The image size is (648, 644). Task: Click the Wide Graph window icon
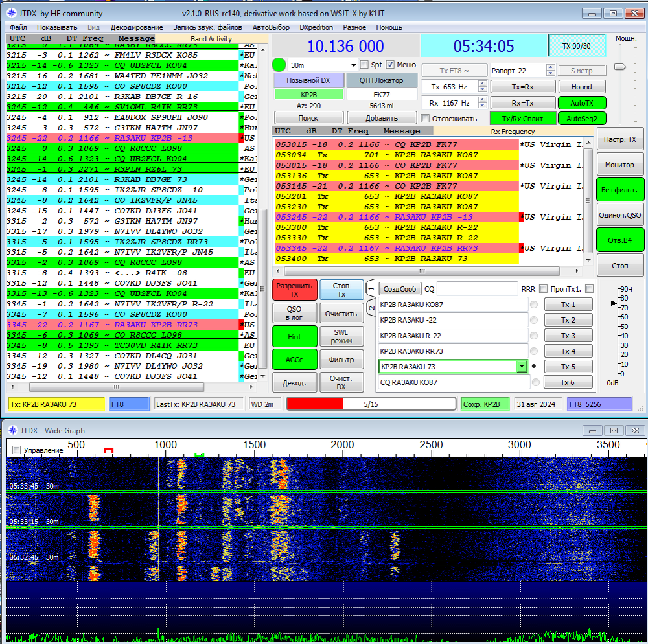(13, 430)
